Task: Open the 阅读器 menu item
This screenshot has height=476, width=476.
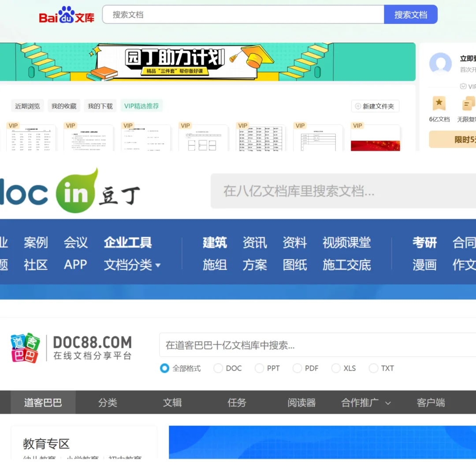Action: 301,402
